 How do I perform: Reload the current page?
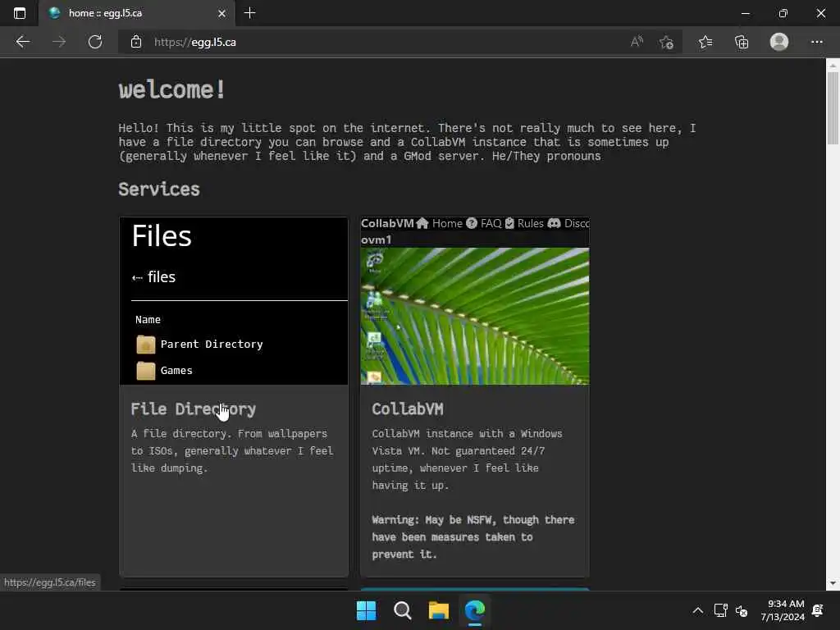[95, 42]
